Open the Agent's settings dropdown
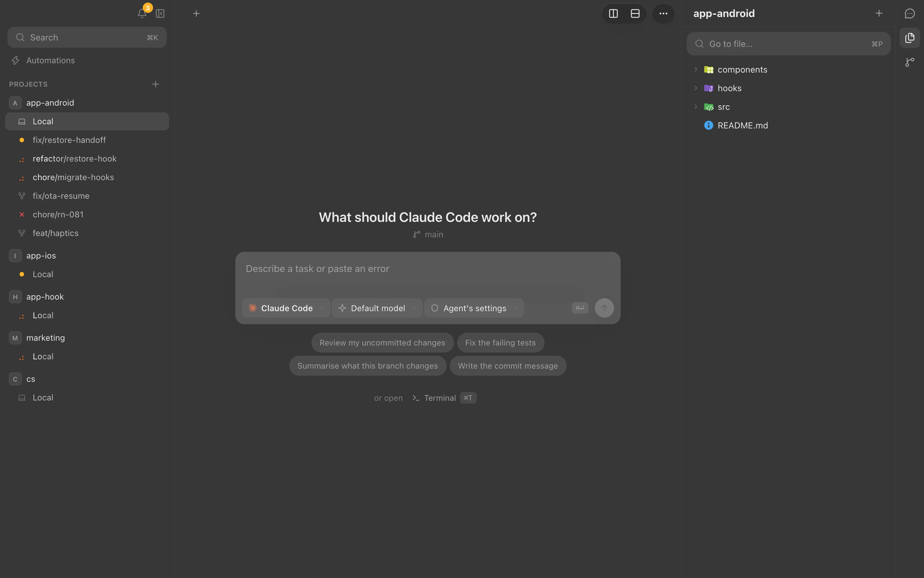This screenshot has width=924, height=578. coord(474,308)
